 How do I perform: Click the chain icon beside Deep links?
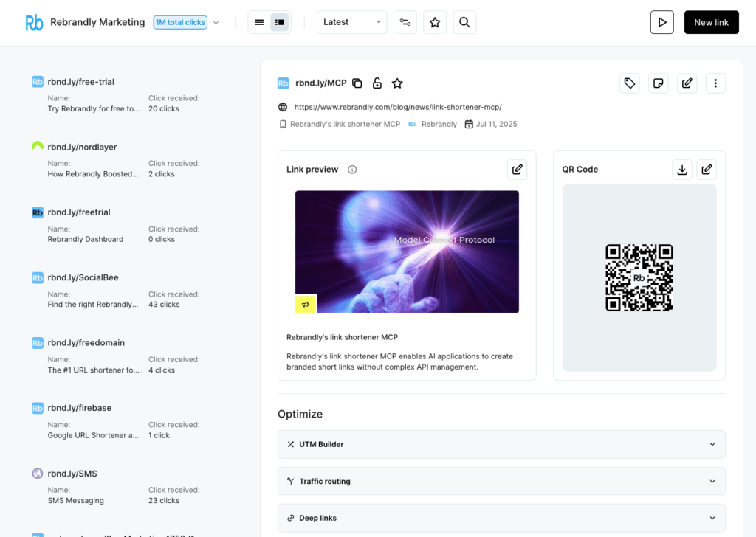point(291,518)
